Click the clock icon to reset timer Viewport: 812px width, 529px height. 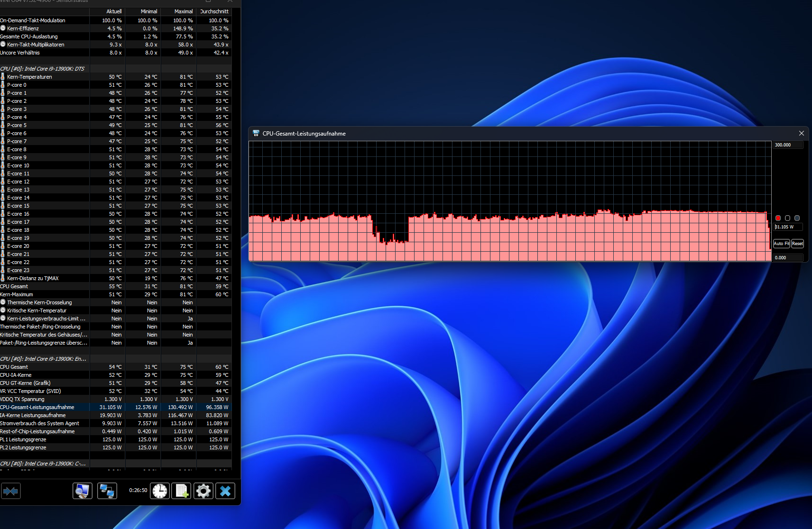click(160, 491)
